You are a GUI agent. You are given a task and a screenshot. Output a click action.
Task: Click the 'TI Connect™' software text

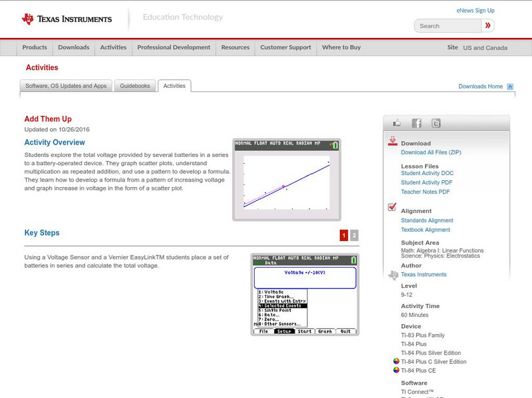[418, 392]
